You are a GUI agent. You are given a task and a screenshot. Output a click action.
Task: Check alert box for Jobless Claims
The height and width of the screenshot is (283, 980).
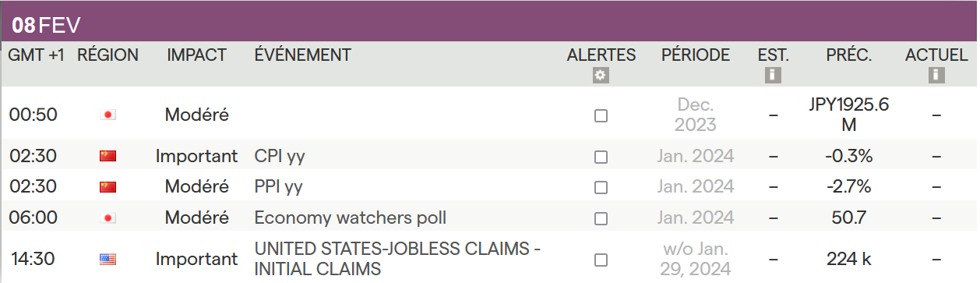point(601,260)
